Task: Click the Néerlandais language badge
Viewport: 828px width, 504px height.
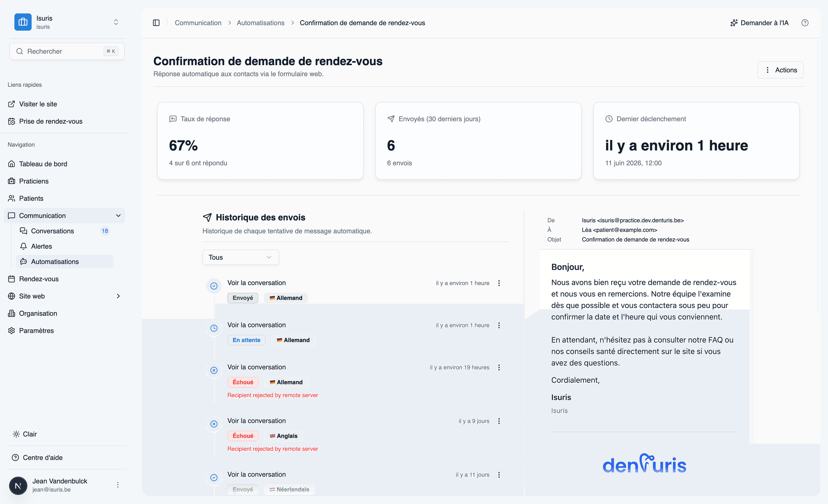Action: click(x=289, y=490)
